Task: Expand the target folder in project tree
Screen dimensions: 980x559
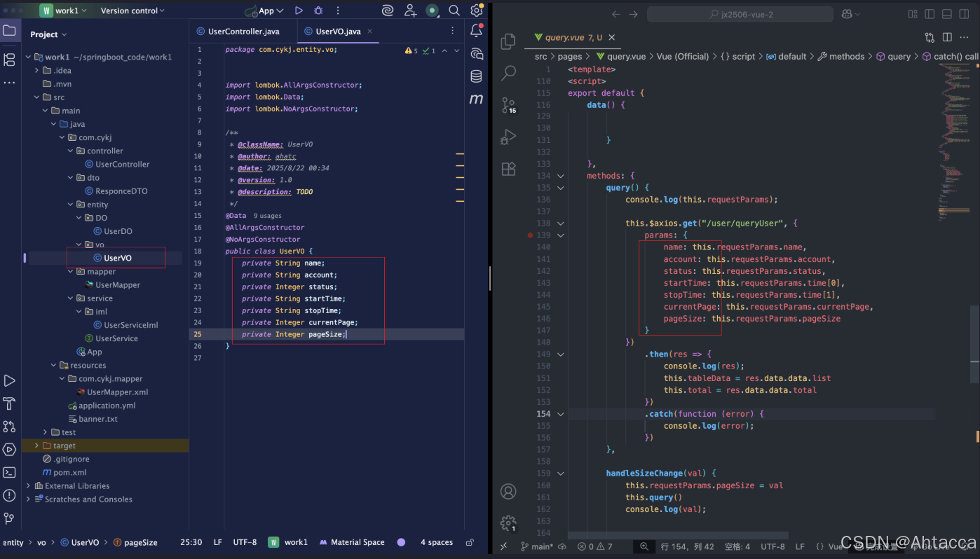Action: point(36,446)
